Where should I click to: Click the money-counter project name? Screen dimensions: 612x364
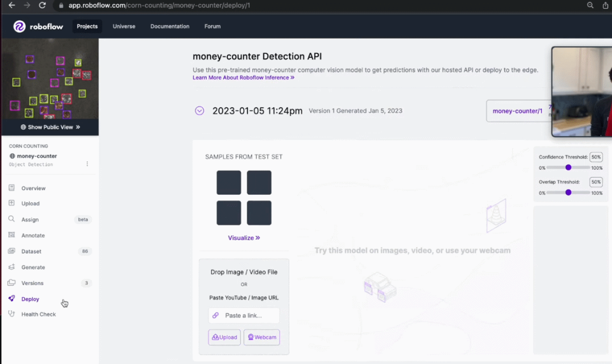point(36,156)
